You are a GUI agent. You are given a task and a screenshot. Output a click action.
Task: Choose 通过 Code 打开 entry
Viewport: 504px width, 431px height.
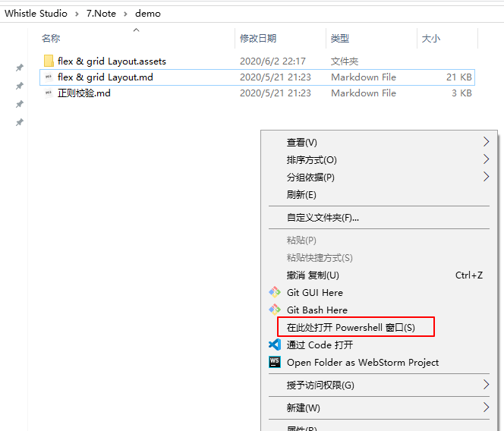[380, 344]
